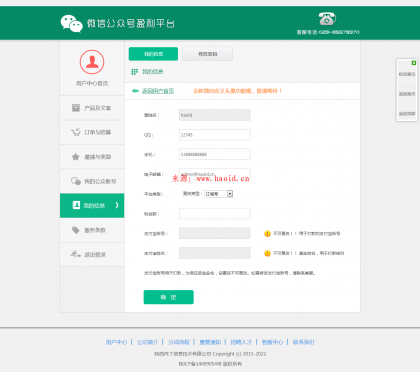Click the WeChat logo in header
The image size is (420, 372).
(x=71, y=23)
